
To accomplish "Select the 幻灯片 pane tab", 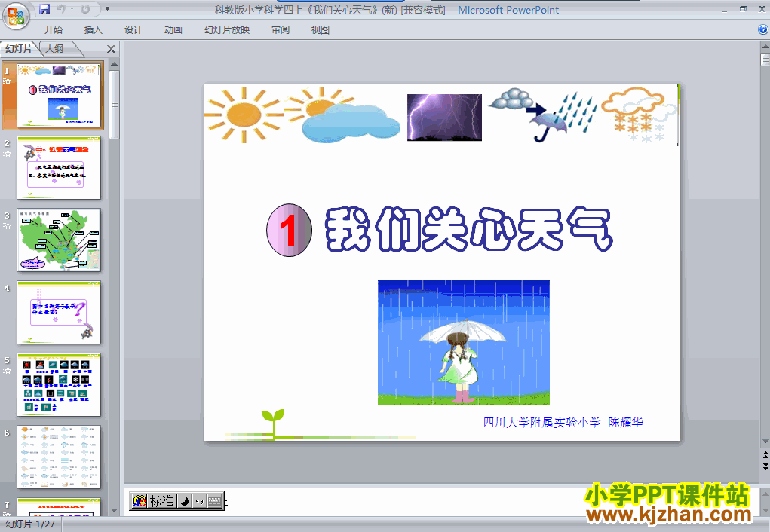I will [19, 48].
